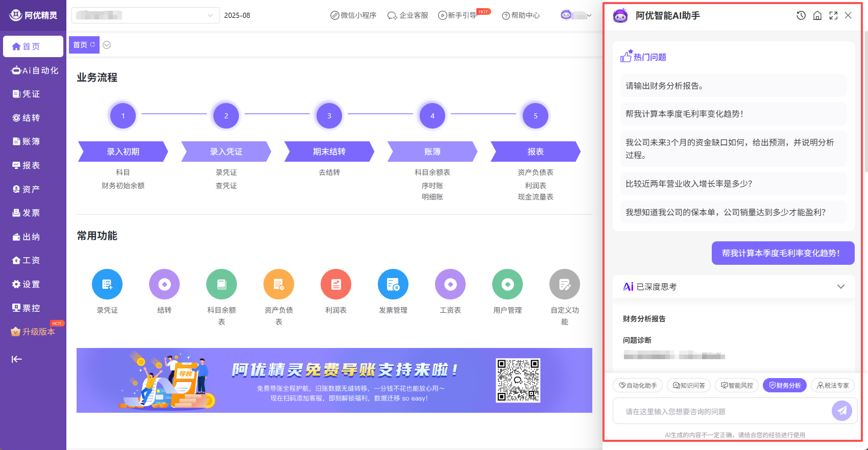Open the 录凭证 shortcut icon
The width and height of the screenshot is (868, 450).
107,284
